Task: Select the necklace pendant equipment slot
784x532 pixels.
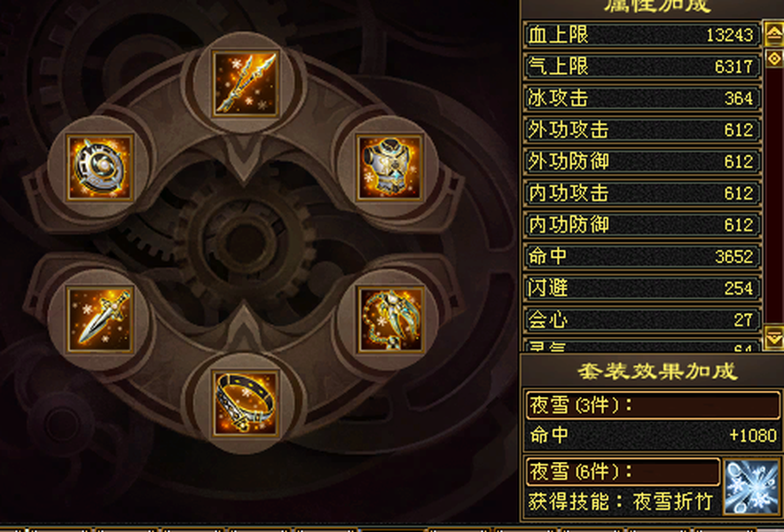Action: click(390, 319)
